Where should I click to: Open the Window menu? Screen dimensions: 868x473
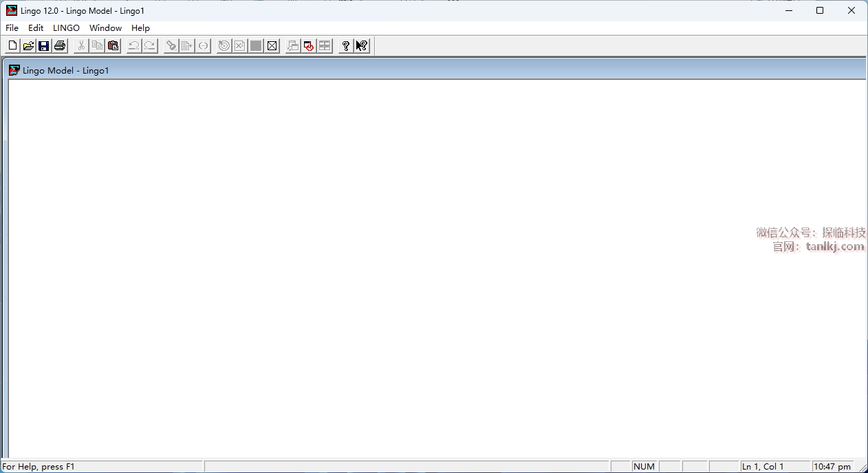tap(105, 28)
